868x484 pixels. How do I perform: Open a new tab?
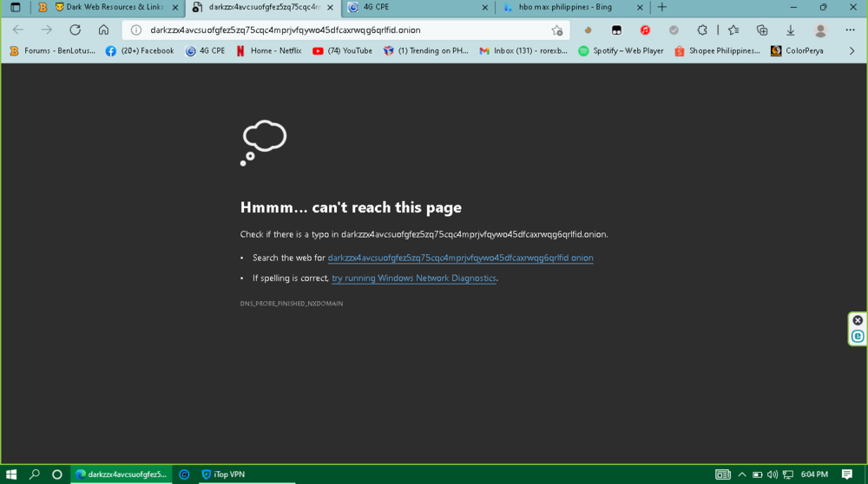(662, 7)
